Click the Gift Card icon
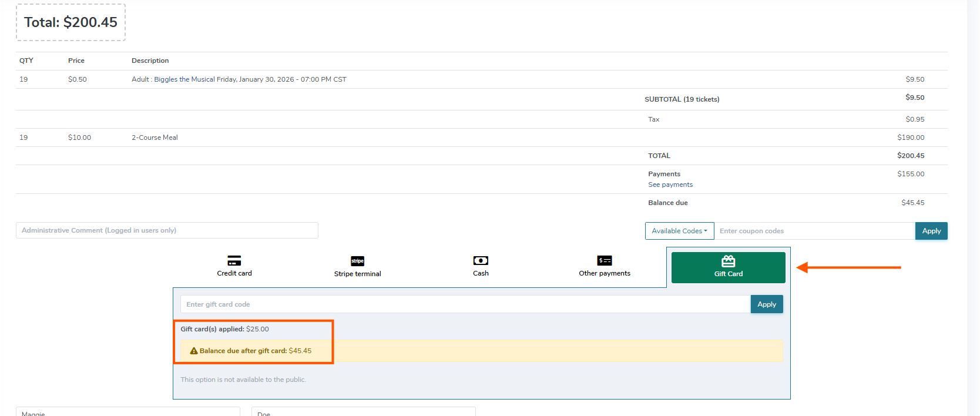This screenshot has height=416, width=980. pos(729,261)
